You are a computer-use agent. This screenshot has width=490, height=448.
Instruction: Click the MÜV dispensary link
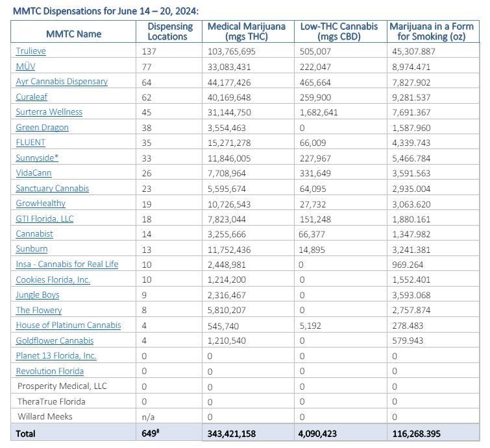(x=27, y=66)
